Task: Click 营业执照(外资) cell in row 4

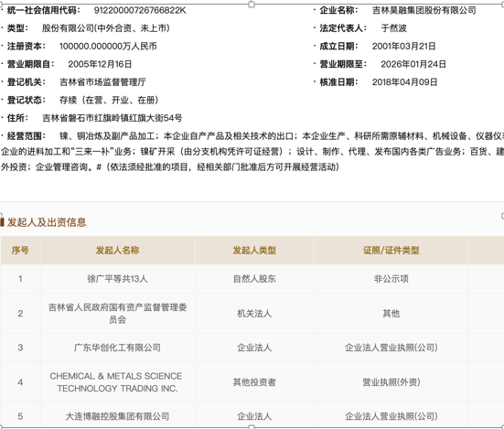Action: tap(391, 382)
